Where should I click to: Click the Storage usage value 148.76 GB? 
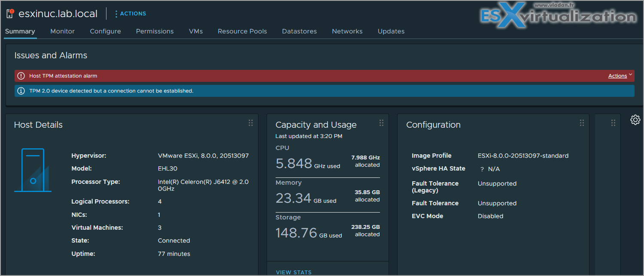point(309,233)
